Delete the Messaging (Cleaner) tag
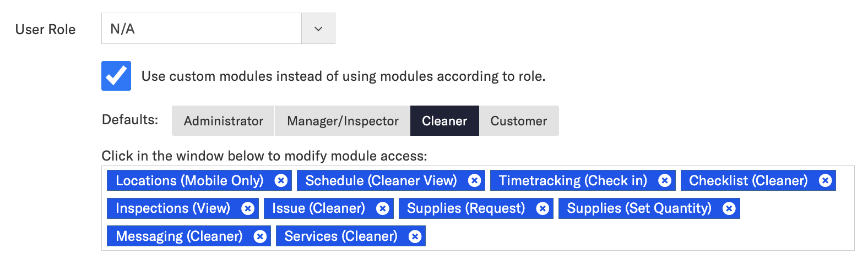Screen dimensions: 868x265 point(260,236)
